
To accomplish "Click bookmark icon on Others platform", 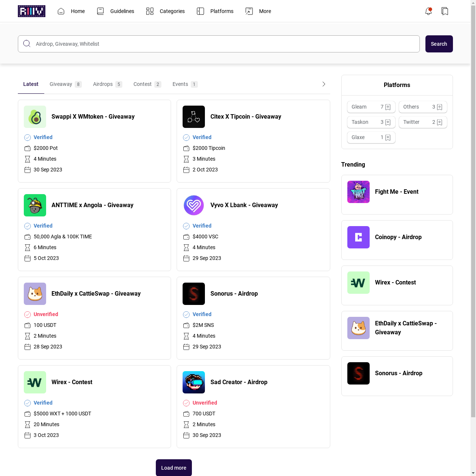I will point(440,107).
